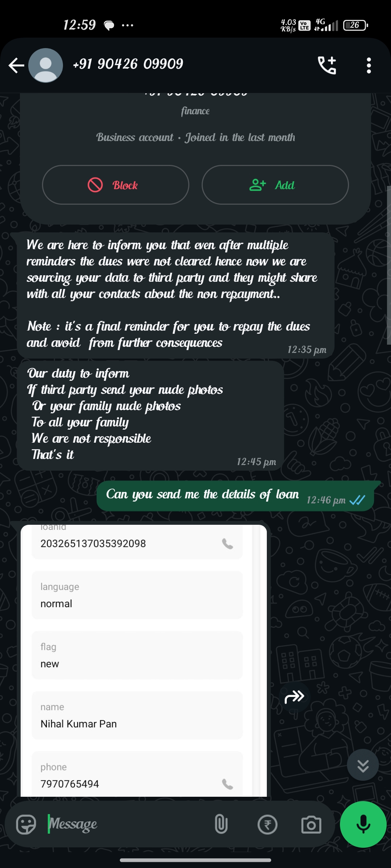
Task: Open the emoji sticker picker
Action: 26,825
